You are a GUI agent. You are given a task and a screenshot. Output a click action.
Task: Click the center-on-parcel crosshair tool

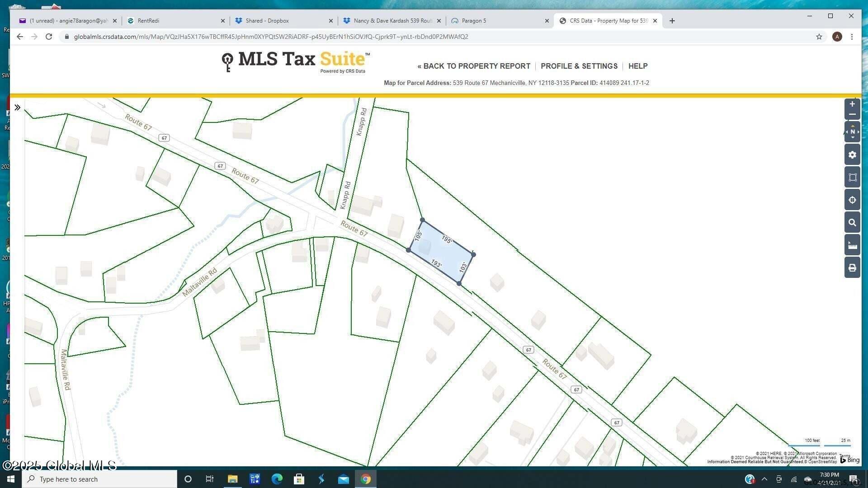pos(852,200)
